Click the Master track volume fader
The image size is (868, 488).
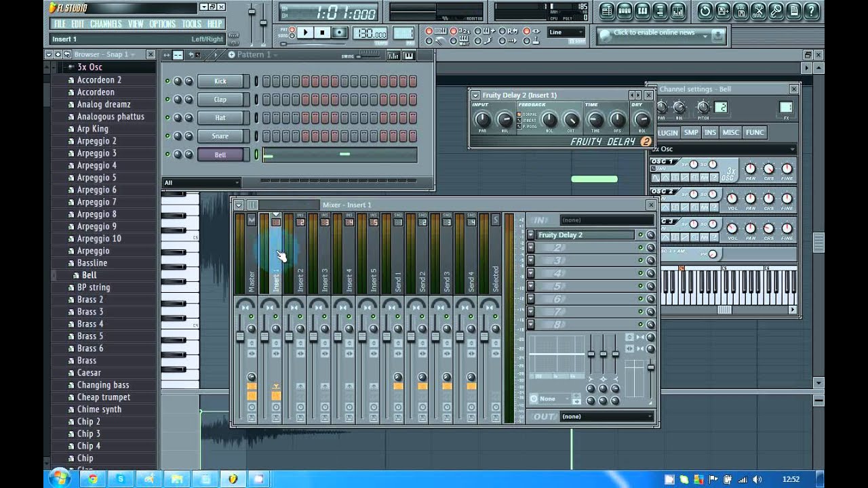(x=239, y=336)
